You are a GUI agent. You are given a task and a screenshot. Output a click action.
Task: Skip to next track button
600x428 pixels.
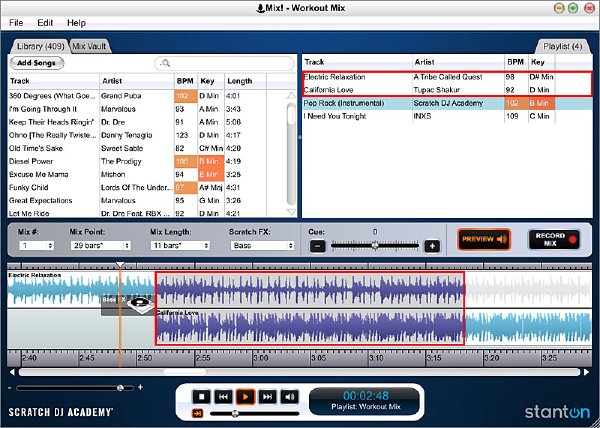pyautogui.click(x=267, y=397)
